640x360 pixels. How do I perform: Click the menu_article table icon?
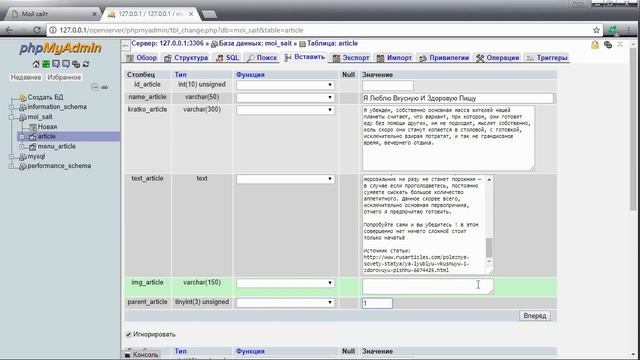[33, 147]
